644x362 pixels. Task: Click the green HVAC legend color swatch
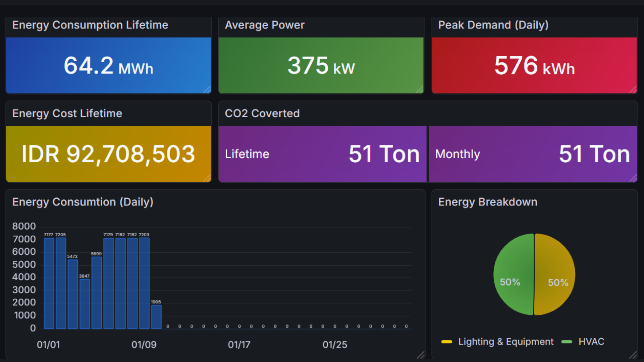click(567, 342)
